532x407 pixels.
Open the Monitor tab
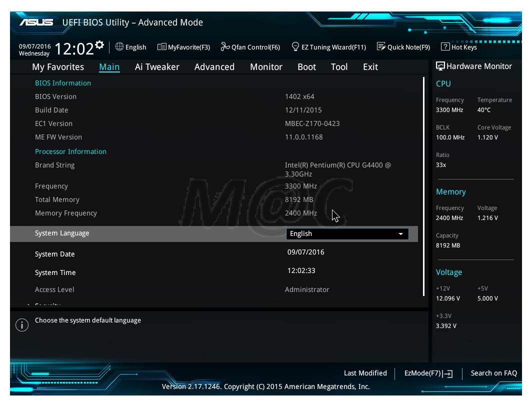pyautogui.click(x=266, y=67)
